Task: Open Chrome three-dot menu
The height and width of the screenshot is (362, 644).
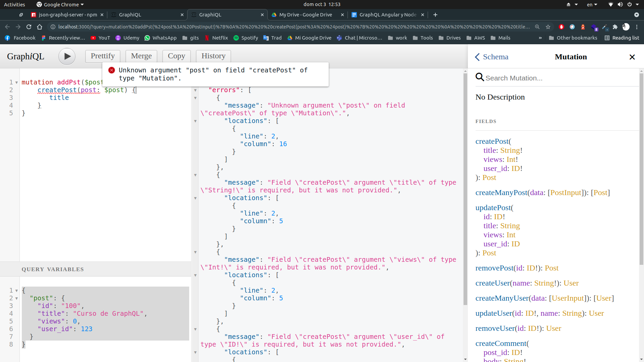Action: [x=637, y=27]
